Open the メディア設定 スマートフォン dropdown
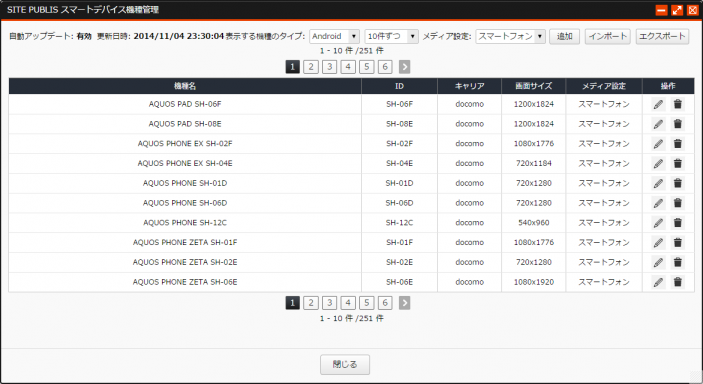 coord(510,36)
